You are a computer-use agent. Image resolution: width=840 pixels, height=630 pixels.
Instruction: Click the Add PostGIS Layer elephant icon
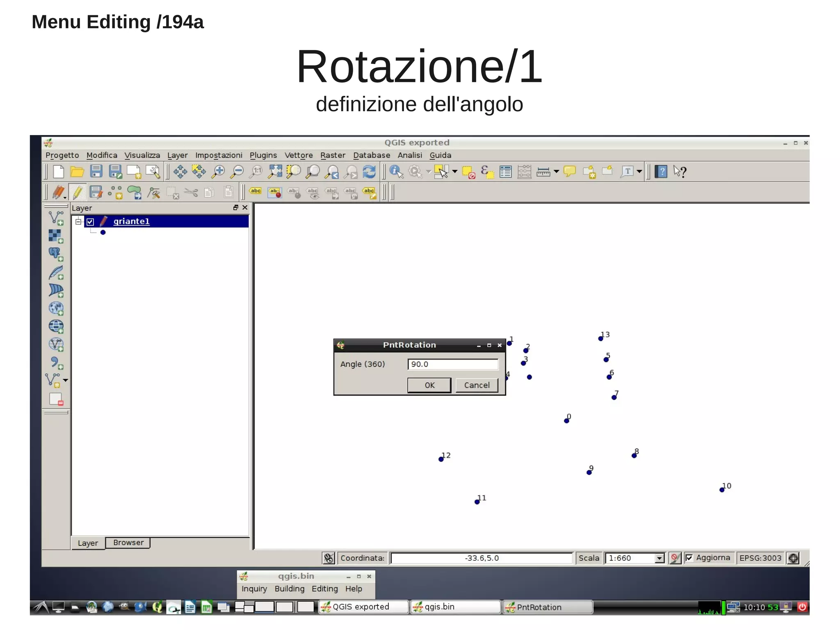click(55, 254)
